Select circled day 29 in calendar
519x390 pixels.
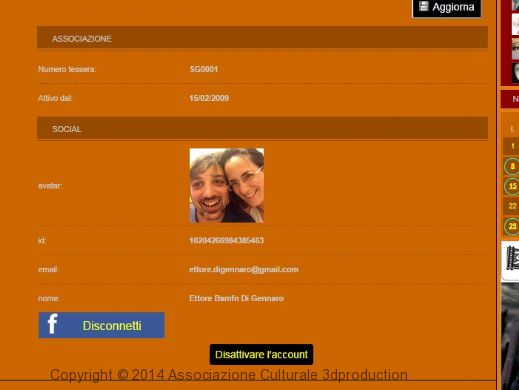(512, 227)
